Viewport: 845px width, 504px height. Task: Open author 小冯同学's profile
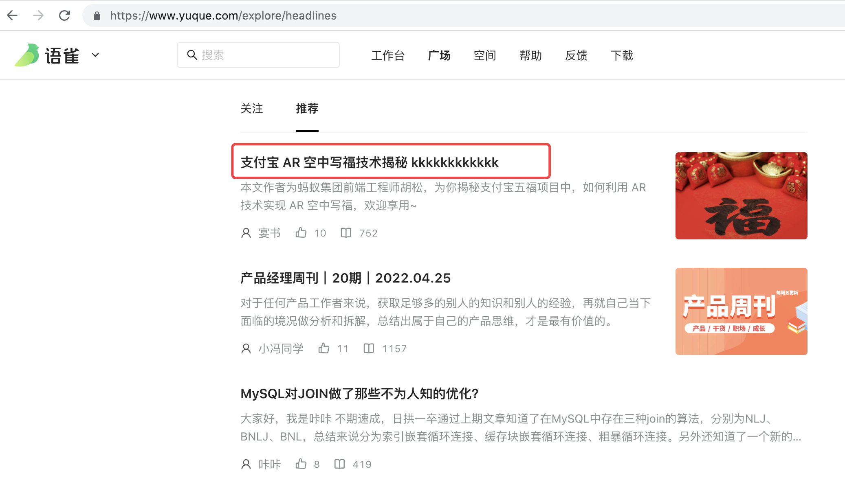[x=281, y=348]
